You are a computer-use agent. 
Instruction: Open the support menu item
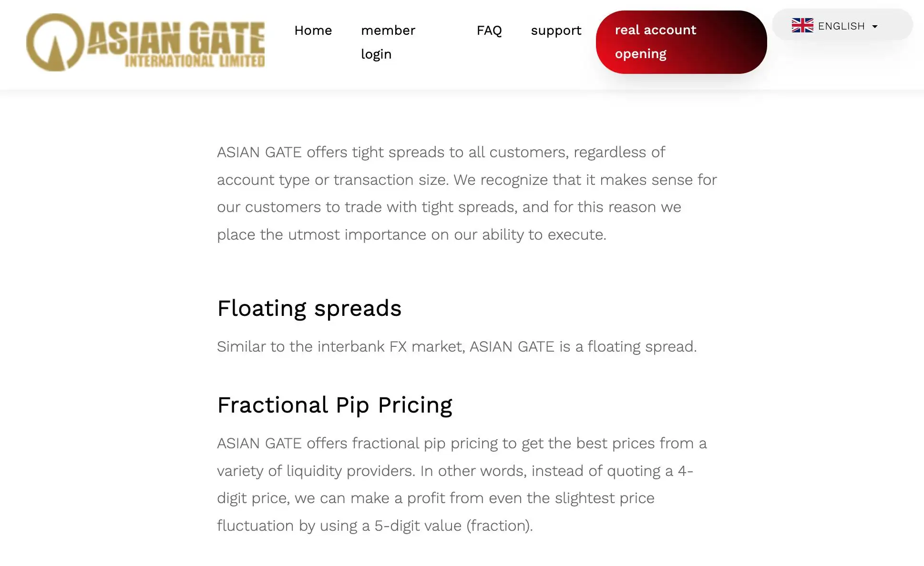tap(556, 30)
